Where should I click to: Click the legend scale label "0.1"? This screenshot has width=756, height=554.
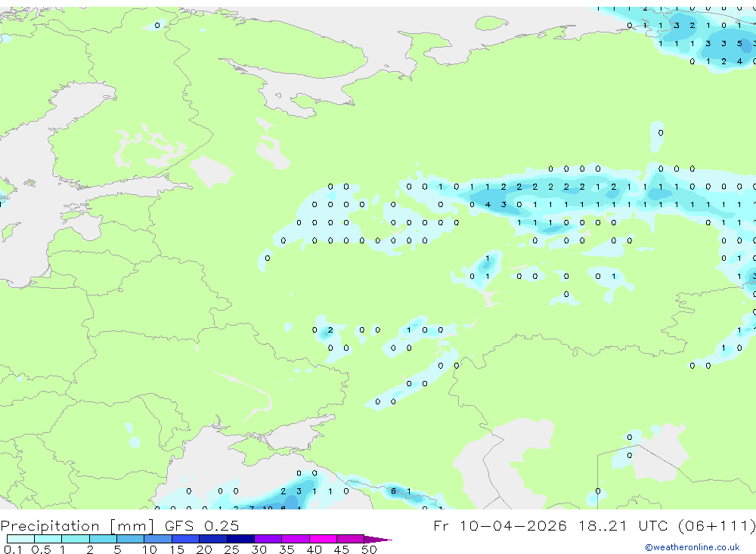pyautogui.click(x=13, y=549)
